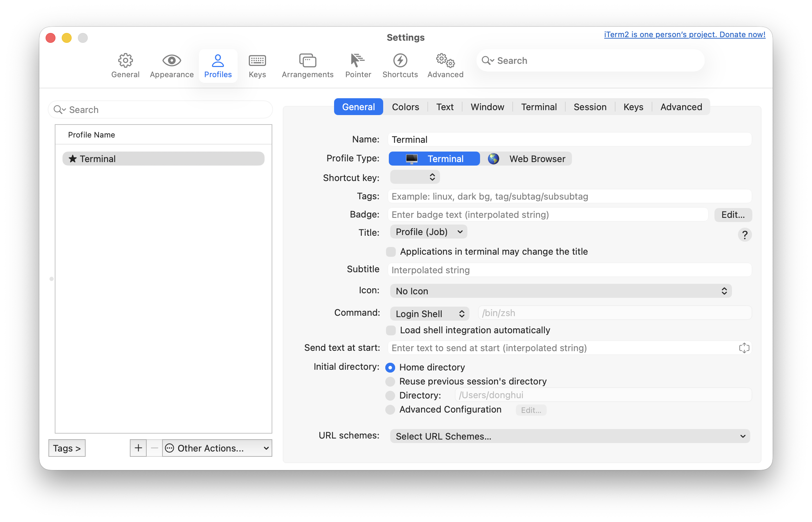Click the globe icon for Web Browser
This screenshot has height=522, width=812.
point(493,159)
